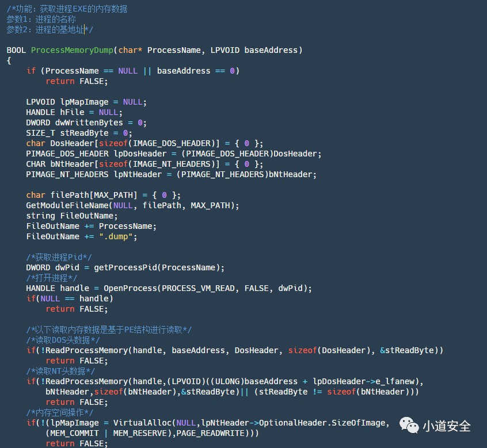Click the function name ProcessMemoryDump
The height and width of the screenshot is (448, 487).
click(72, 50)
